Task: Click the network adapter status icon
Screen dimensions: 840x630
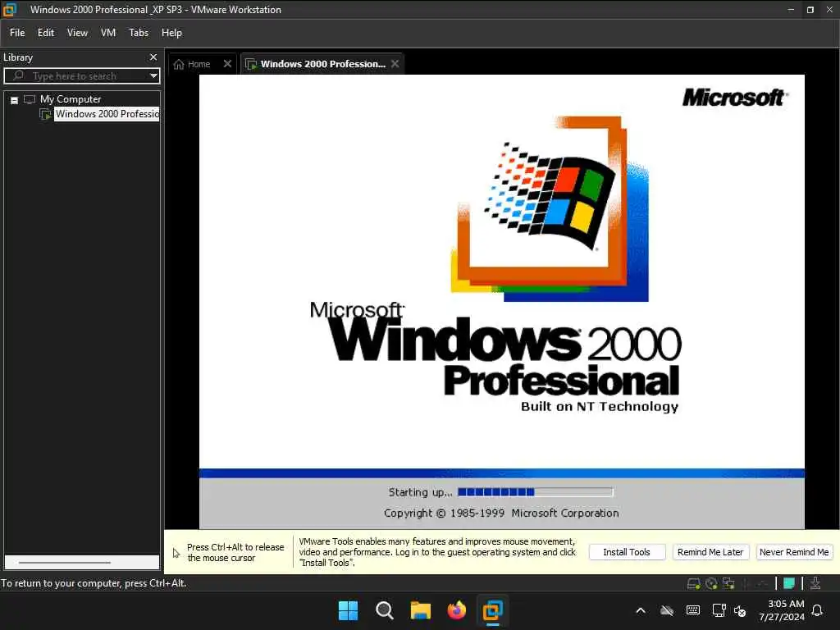Action: click(728, 583)
